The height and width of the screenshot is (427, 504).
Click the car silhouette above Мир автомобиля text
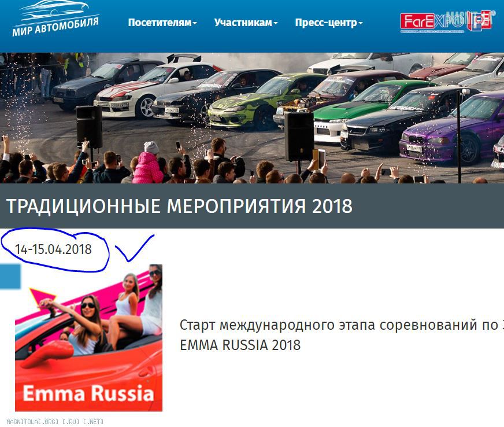[54, 9]
